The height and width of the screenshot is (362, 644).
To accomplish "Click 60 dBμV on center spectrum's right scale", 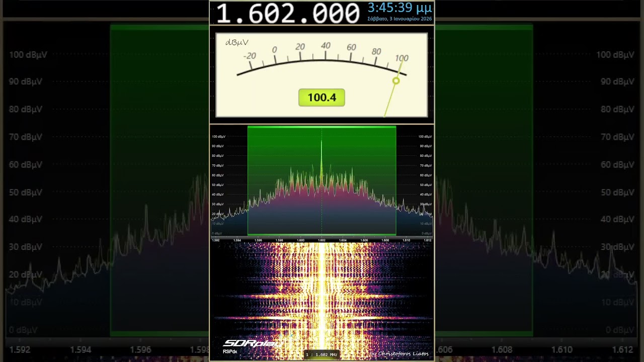I will pos(426,175).
